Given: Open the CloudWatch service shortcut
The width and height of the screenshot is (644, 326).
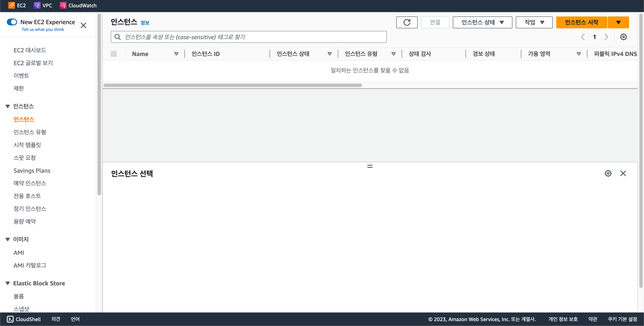Looking at the screenshot, I should coord(78,6).
